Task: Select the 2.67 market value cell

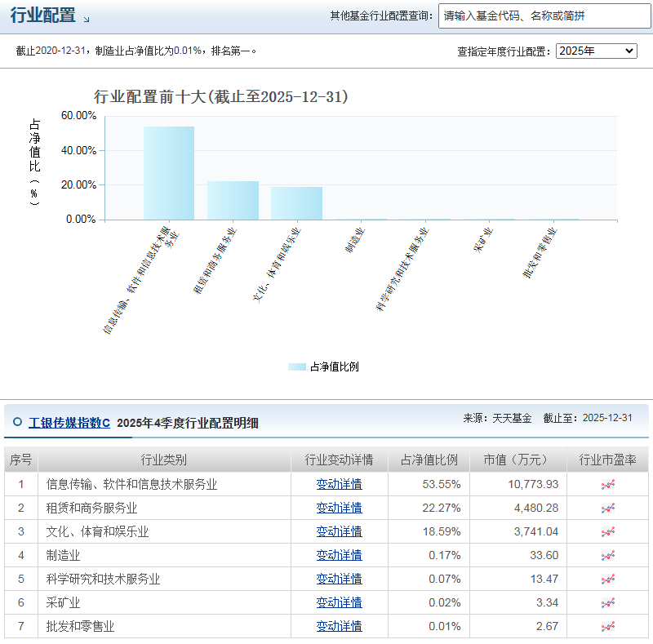Action: click(518, 627)
